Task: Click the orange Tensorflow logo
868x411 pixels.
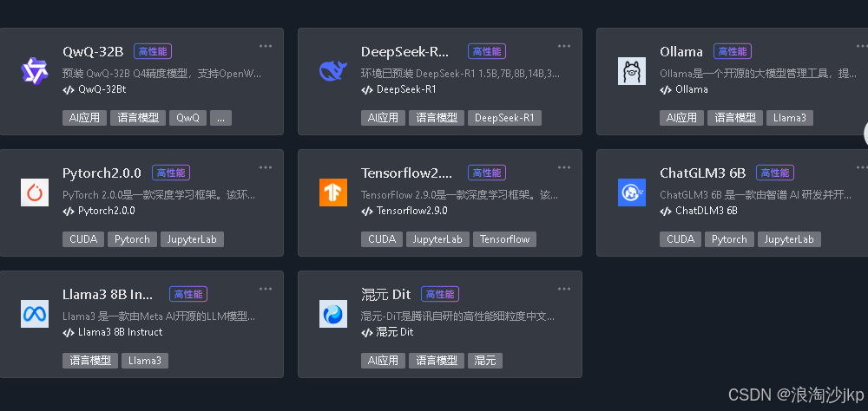Action: 332,192
